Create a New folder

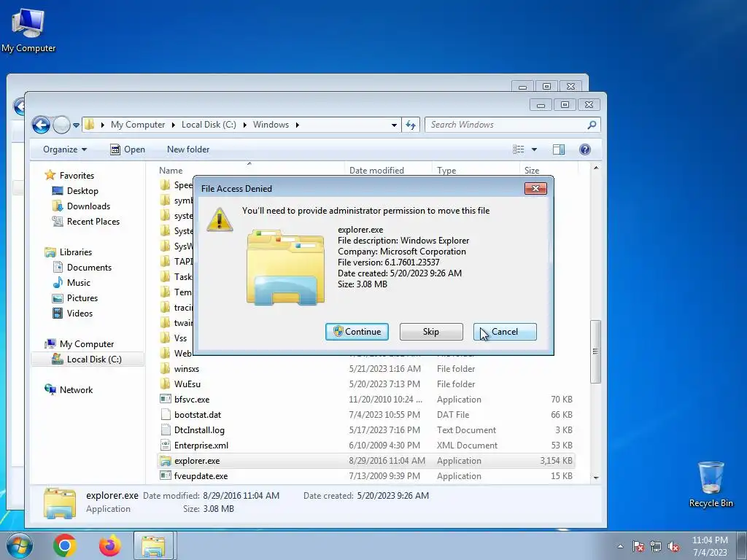[188, 149]
